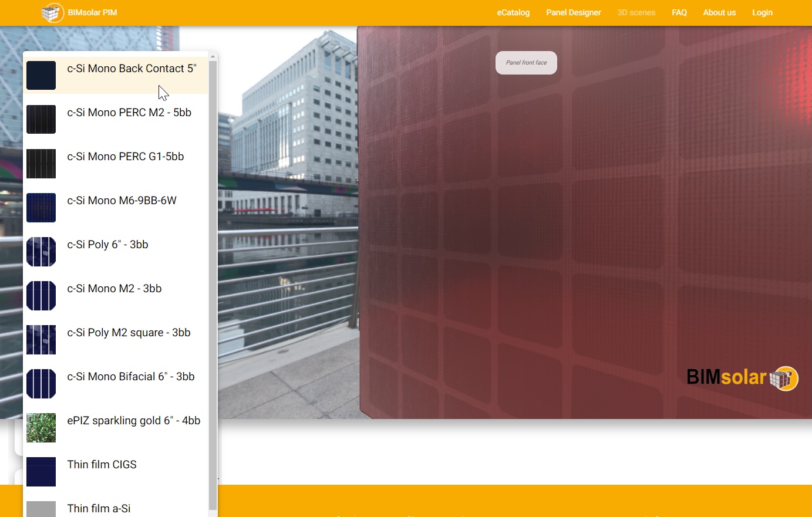Viewport: 812px width, 517px height.
Task: Choose c-Si Mono PERC M2 - 5bb from the list
Action: 129,113
